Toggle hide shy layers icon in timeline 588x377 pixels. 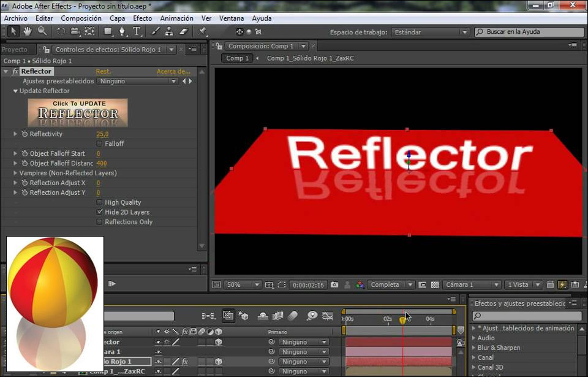pos(263,316)
